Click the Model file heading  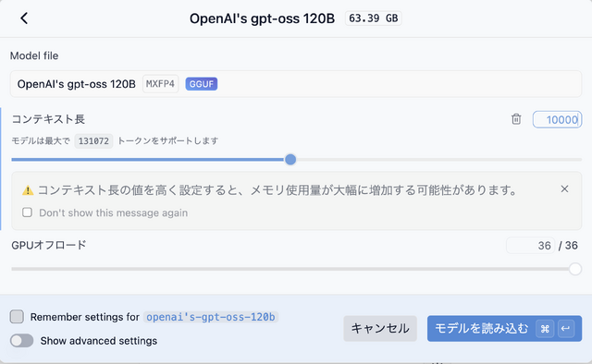pyautogui.click(x=34, y=55)
